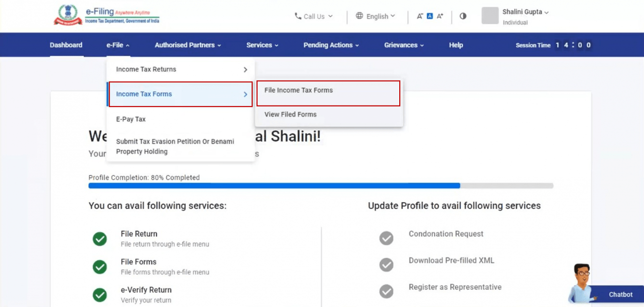The width and height of the screenshot is (644, 307).
Task: Click the Call Us phone icon
Action: [299, 16]
